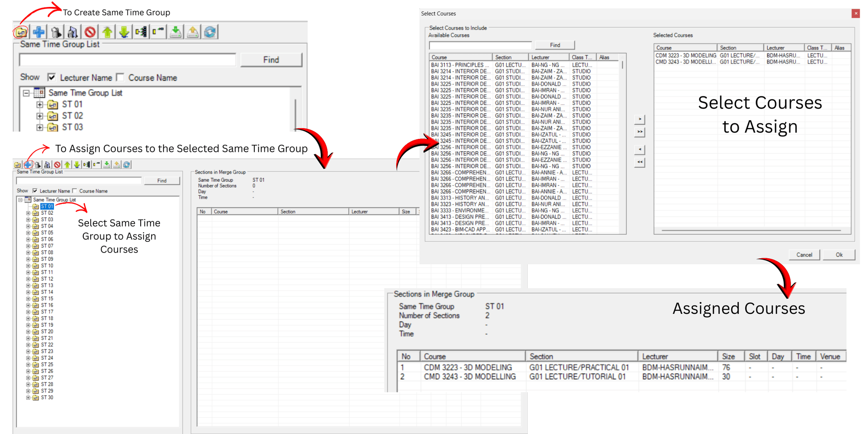Select CDM 3223 - 3D MODELING row in assigned table
This screenshot has height=434, width=868.
(621, 368)
